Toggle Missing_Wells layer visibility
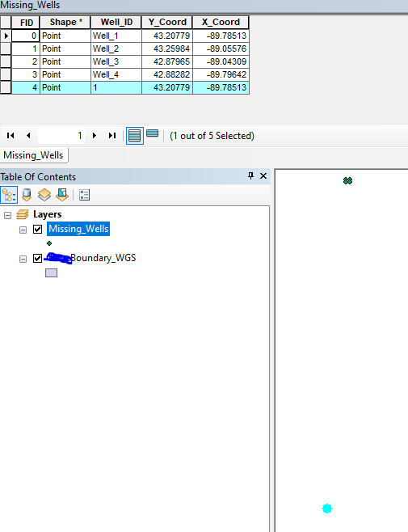The image size is (408, 532). coord(38,230)
